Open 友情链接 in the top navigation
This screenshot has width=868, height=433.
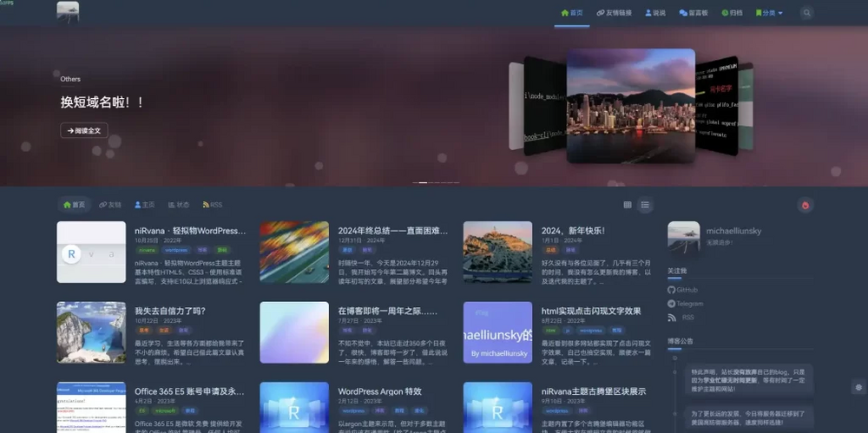click(x=614, y=13)
